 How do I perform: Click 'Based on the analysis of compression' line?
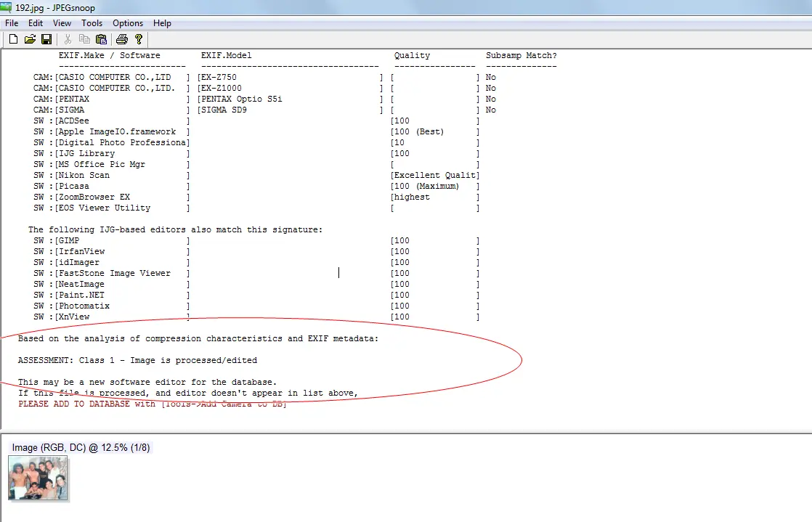click(198, 338)
